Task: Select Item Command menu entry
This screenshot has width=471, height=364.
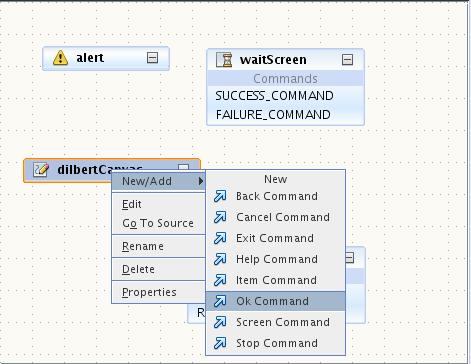Action: point(275,280)
